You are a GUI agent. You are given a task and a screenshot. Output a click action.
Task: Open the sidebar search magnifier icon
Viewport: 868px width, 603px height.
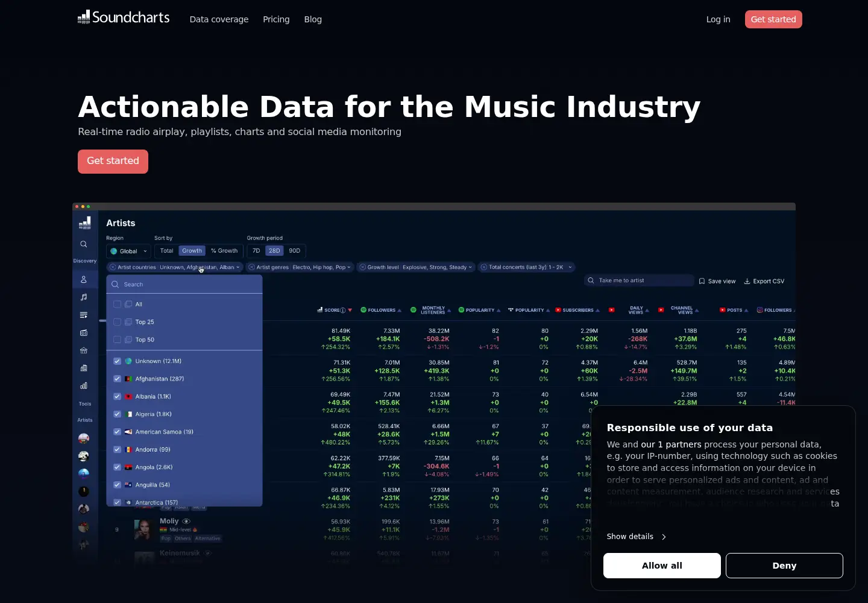click(x=84, y=244)
